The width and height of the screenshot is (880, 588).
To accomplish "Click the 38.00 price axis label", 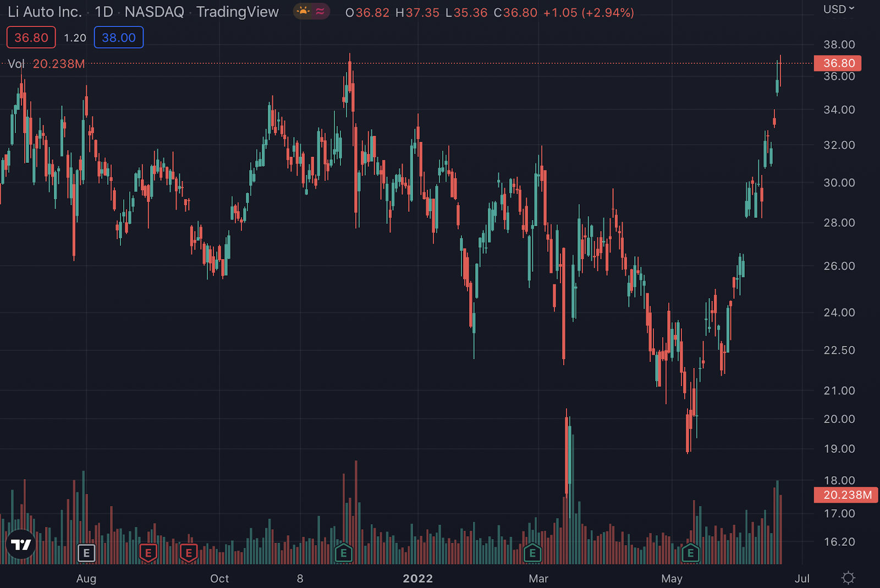I will pos(839,45).
